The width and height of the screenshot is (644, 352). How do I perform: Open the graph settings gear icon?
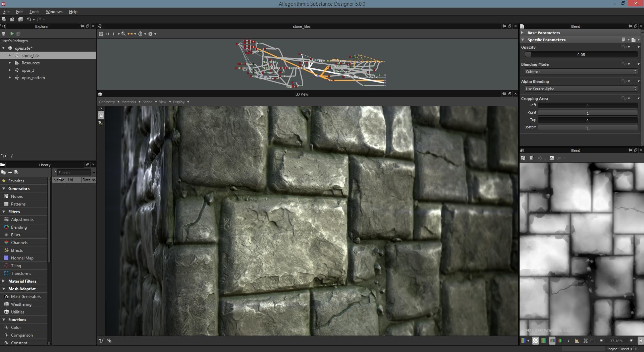pyautogui.click(x=151, y=34)
